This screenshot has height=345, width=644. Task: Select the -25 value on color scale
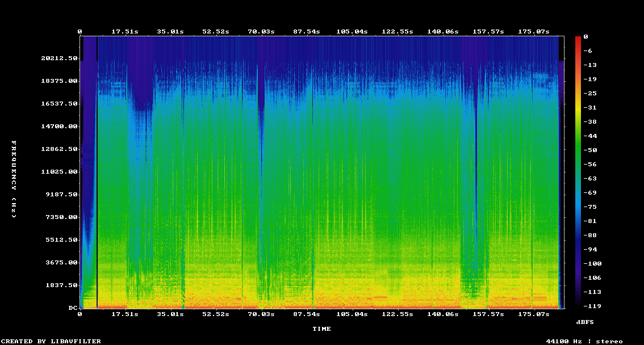point(590,94)
